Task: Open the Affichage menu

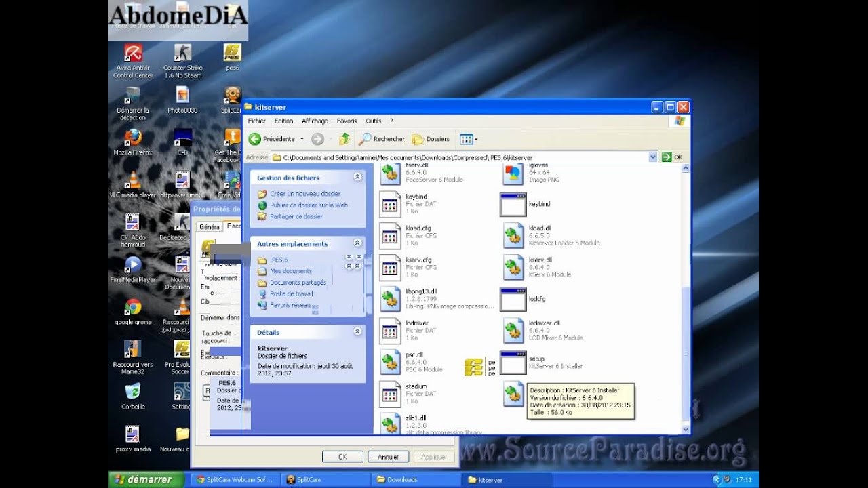Action: [x=315, y=121]
